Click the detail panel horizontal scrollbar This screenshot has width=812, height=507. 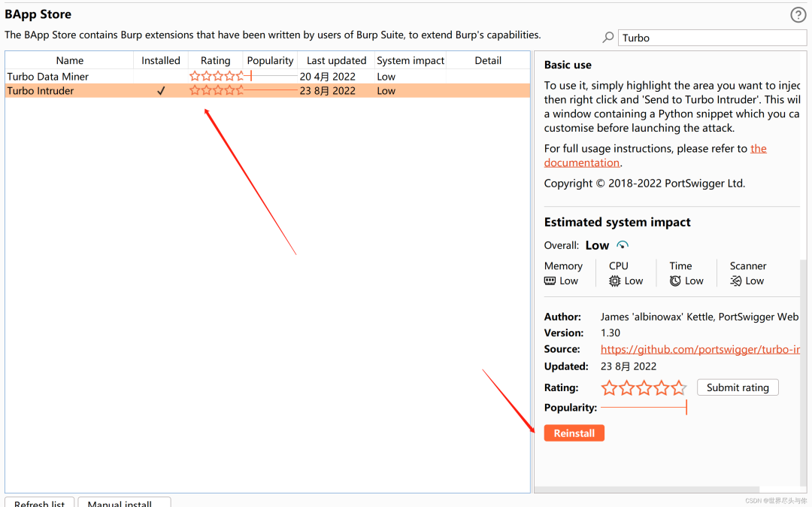647,490
